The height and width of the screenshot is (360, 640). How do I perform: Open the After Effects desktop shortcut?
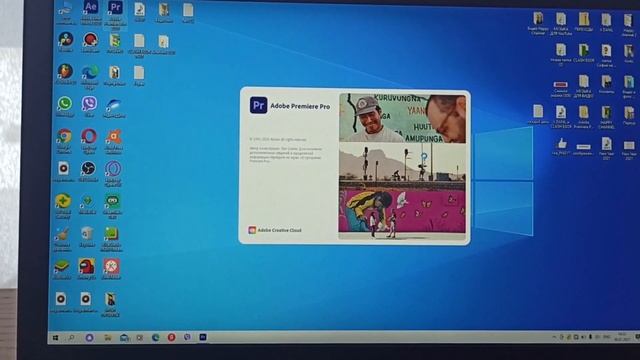(x=91, y=7)
